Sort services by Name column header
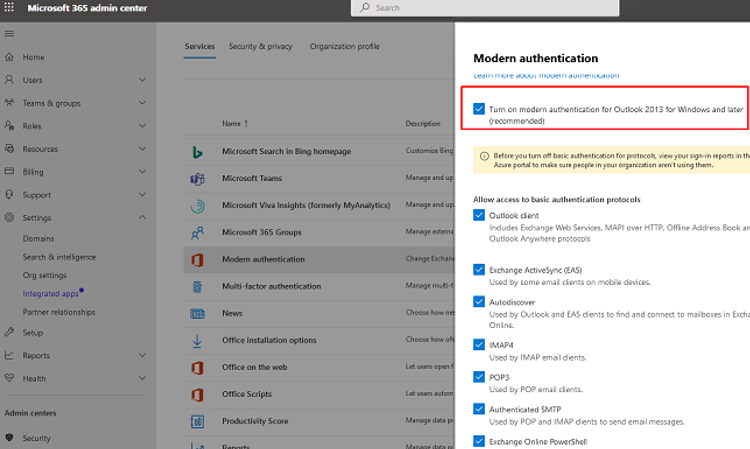 235,123
